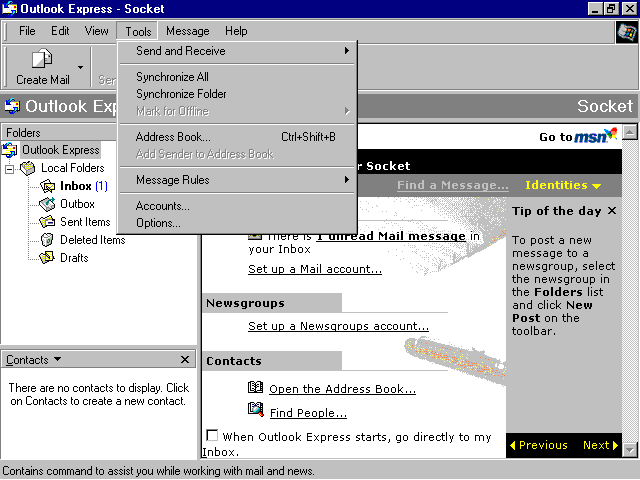Click the scrollbar down arrow

(630, 450)
